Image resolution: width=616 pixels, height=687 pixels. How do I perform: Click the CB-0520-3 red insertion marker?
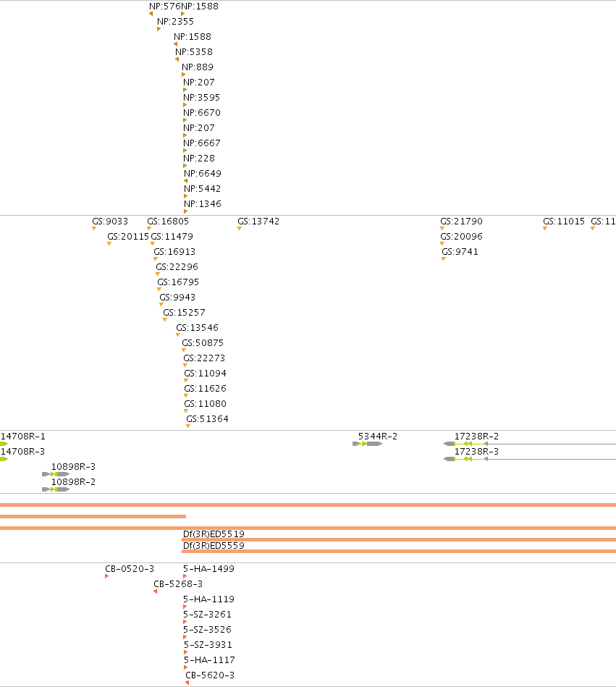click(x=107, y=576)
